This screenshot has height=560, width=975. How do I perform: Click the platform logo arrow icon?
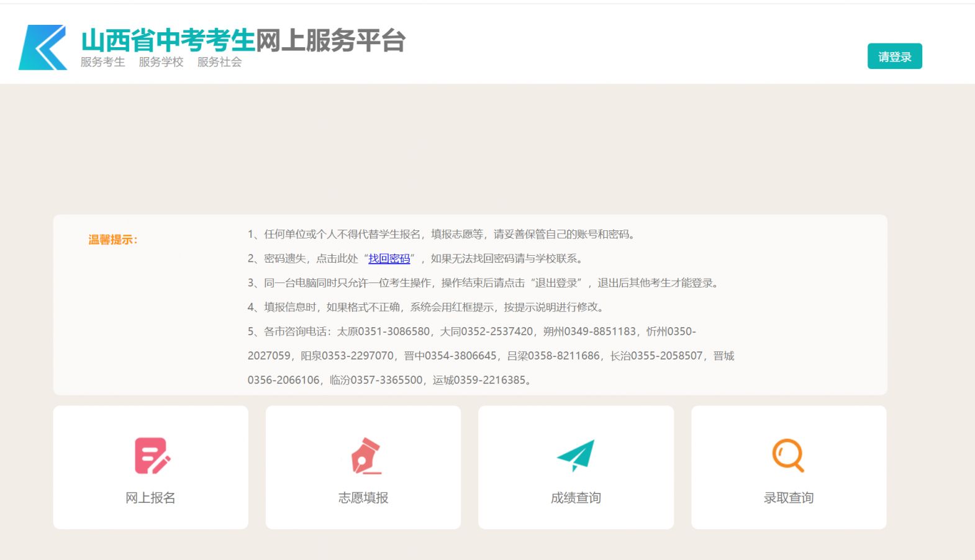(x=43, y=47)
